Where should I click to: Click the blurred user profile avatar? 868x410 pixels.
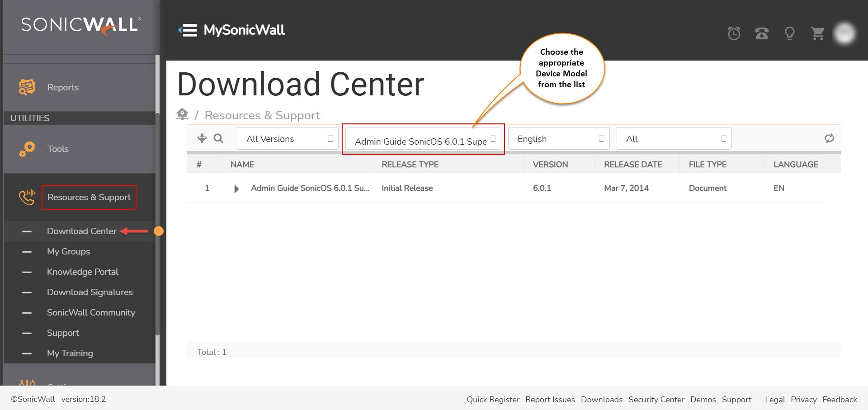point(844,33)
